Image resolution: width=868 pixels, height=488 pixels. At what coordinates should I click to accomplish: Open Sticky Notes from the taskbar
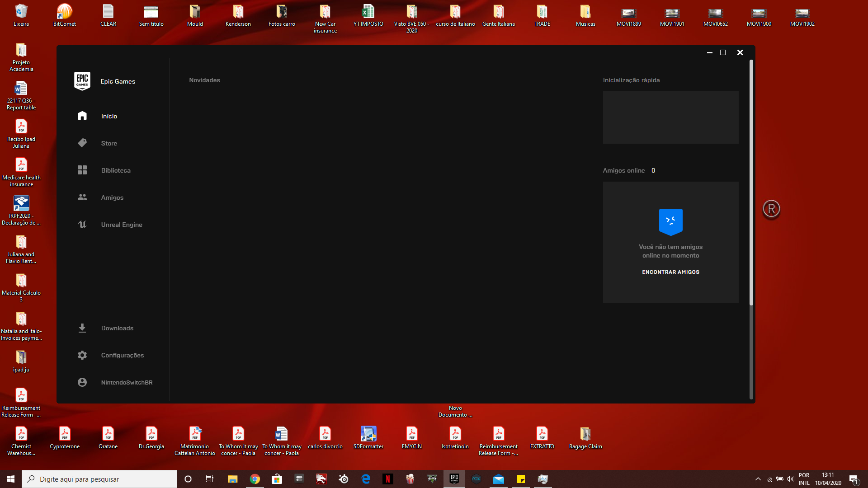[x=521, y=479]
